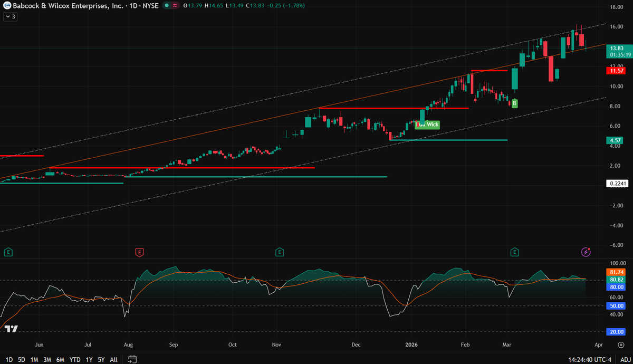633x364 pixels.
Task: Toggle ADJ adjusted data button
Action: [x=625, y=360]
